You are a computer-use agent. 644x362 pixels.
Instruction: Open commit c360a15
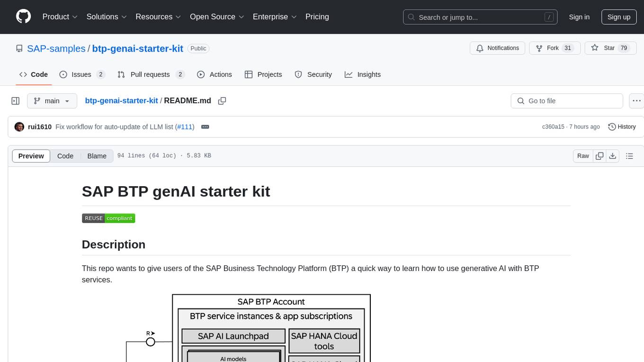pos(553,127)
